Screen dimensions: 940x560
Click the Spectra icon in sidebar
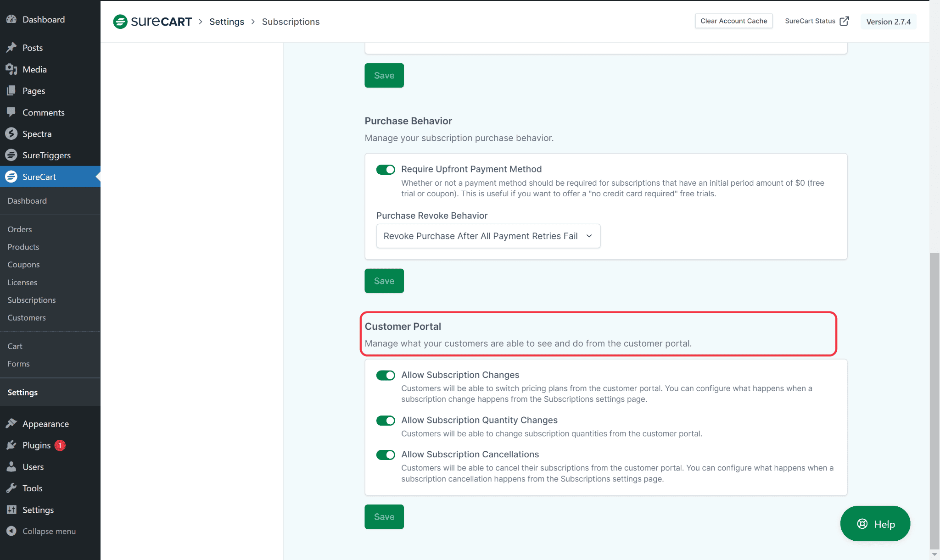[11, 133]
